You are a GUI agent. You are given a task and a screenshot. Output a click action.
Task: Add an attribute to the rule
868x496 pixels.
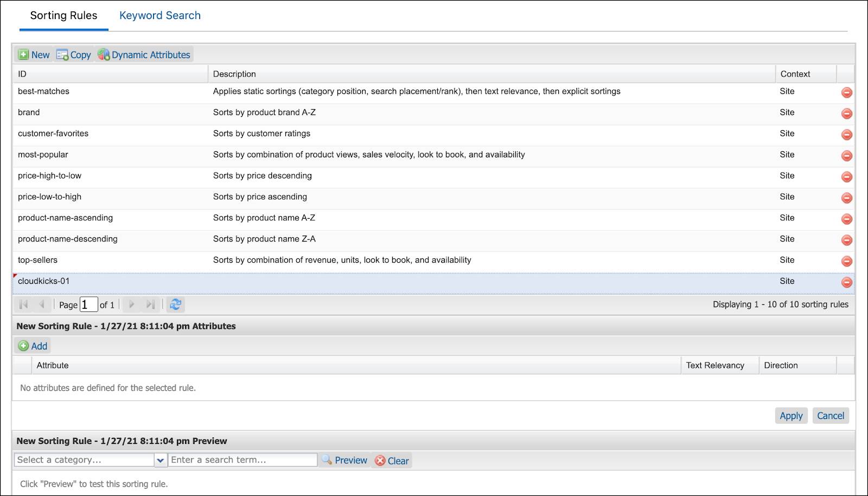[x=33, y=346]
